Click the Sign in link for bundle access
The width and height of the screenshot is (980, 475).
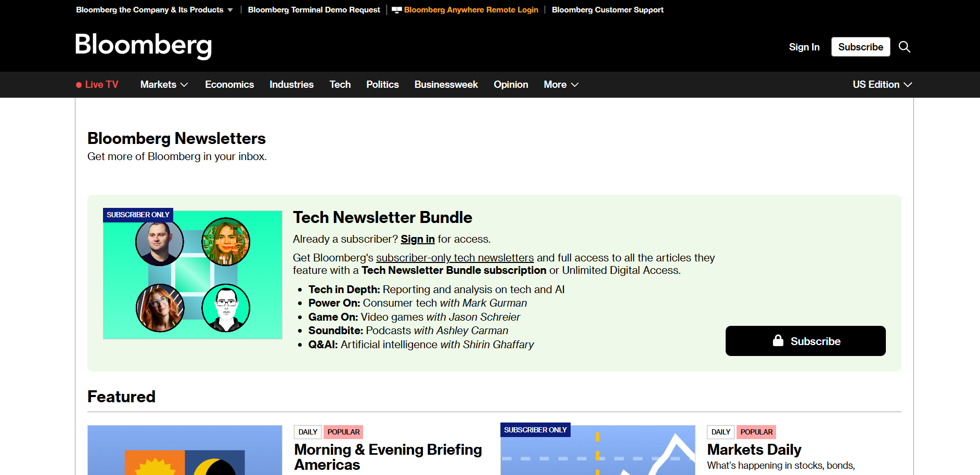(x=418, y=239)
